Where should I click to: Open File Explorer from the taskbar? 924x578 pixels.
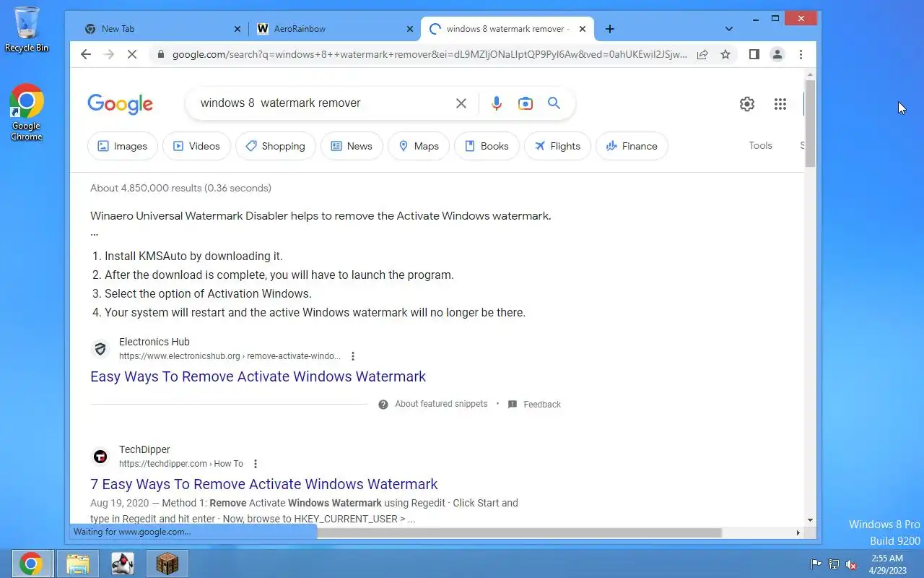tap(78, 564)
